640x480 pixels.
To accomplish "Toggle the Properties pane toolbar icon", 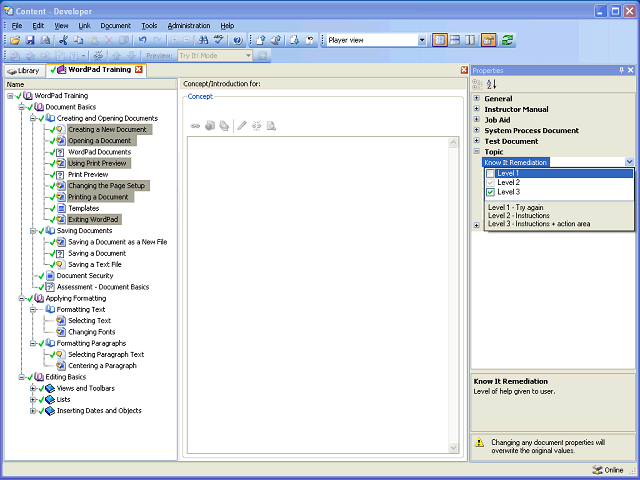I will tap(489, 40).
